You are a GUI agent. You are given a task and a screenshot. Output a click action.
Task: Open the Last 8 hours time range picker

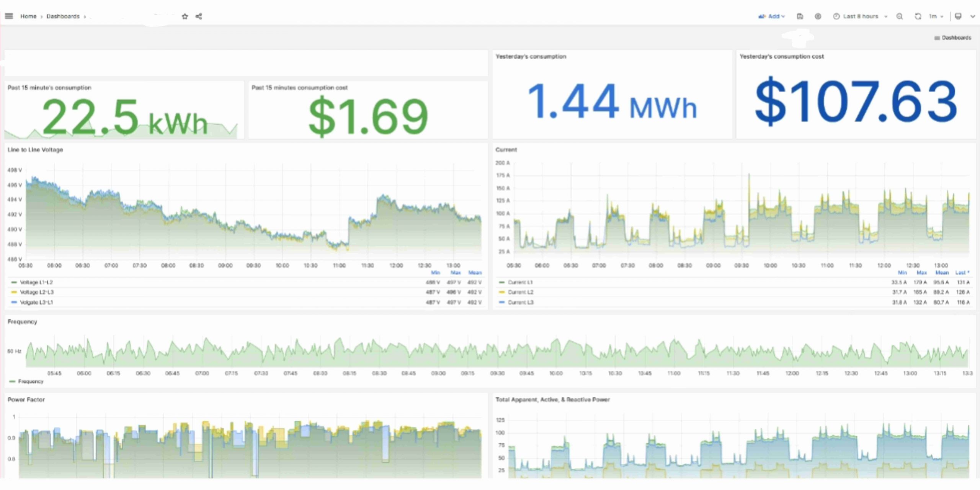pyautogui.click(x=860, y=16)
